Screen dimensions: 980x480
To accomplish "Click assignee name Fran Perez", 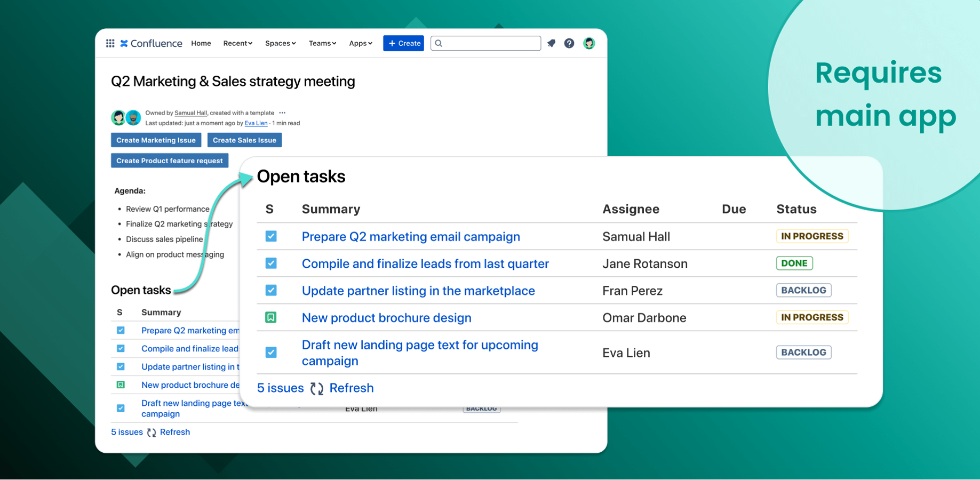I will coord(632,291).
